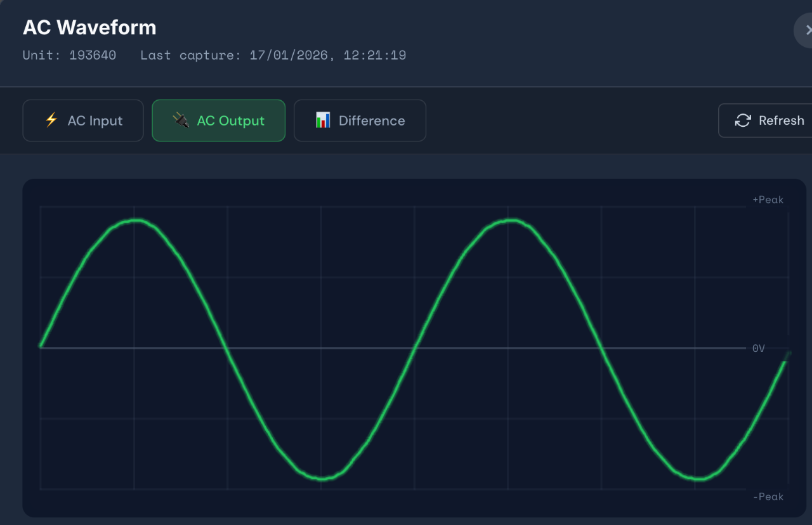
Task: Click the plug icon on AC Output
Action: tap(181, 120)
